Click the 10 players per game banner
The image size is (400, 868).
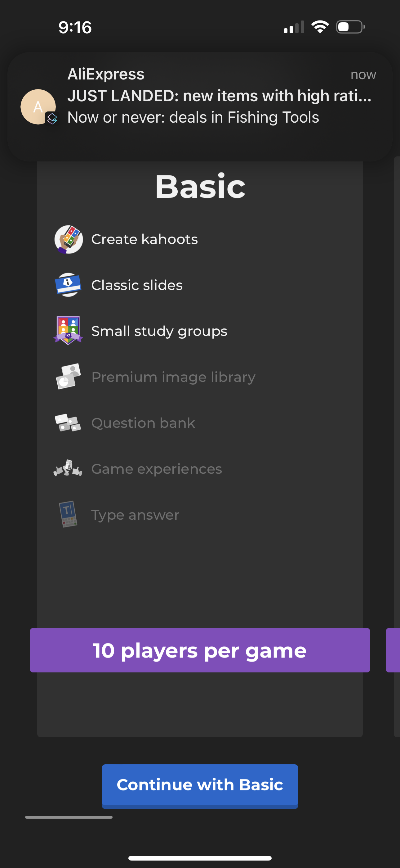[200, 650]
